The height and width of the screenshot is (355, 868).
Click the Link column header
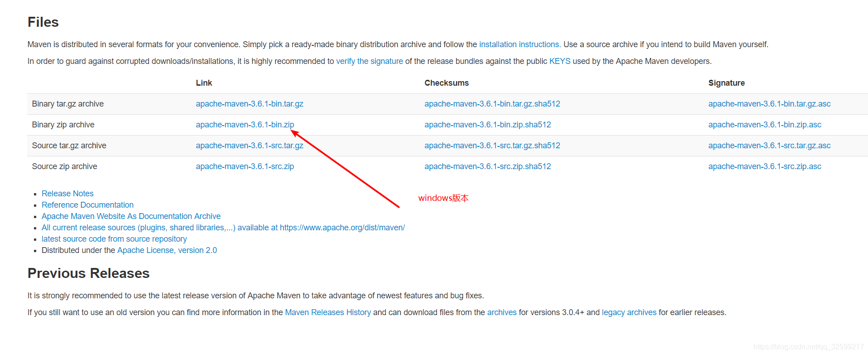[204, 83]
